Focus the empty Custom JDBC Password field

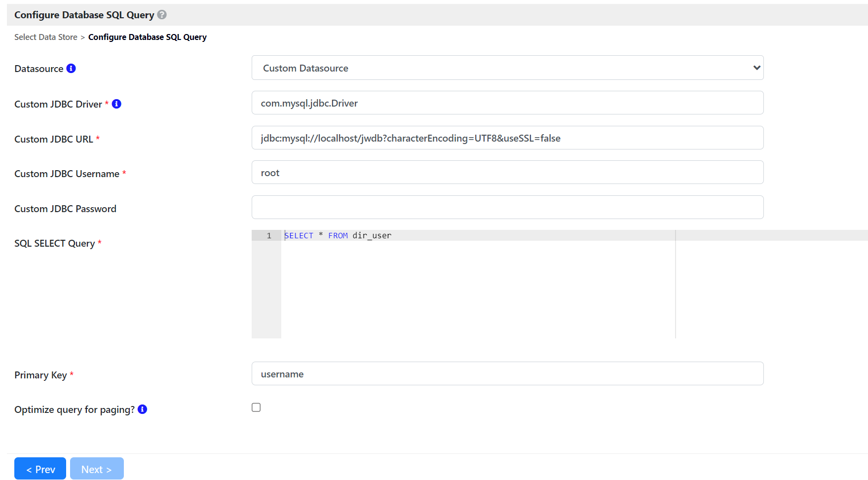(507, 208)
